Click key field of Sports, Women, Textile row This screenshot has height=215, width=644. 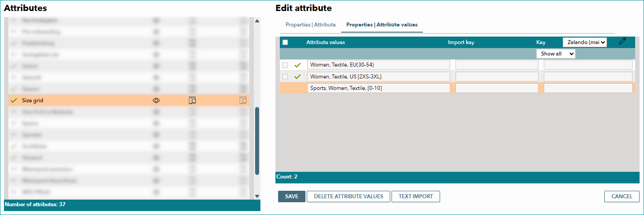click(588, 88)
